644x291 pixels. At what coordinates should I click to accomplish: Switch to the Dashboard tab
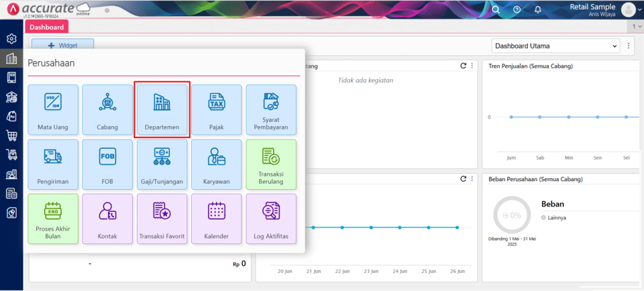[46, 27]
